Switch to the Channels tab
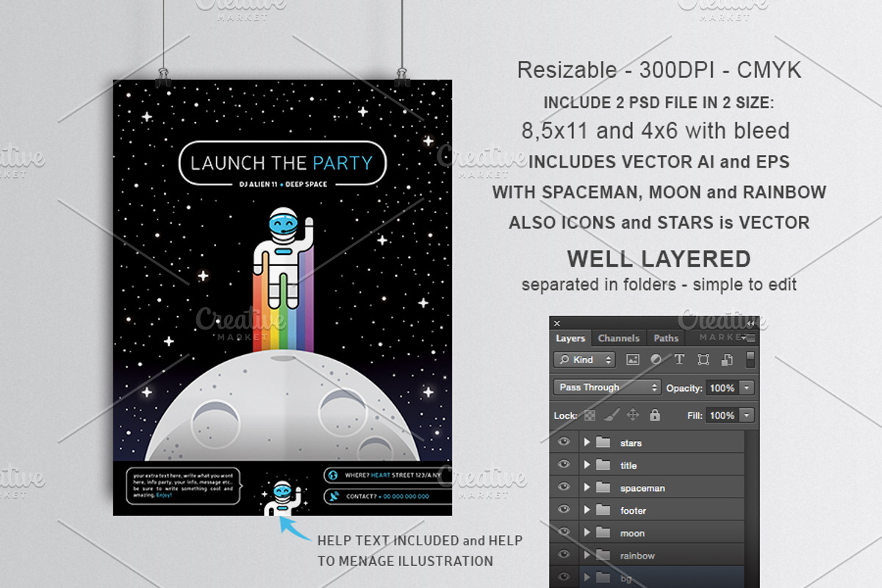The width and height of the screenshot is (882, 588). click(619, 338)
